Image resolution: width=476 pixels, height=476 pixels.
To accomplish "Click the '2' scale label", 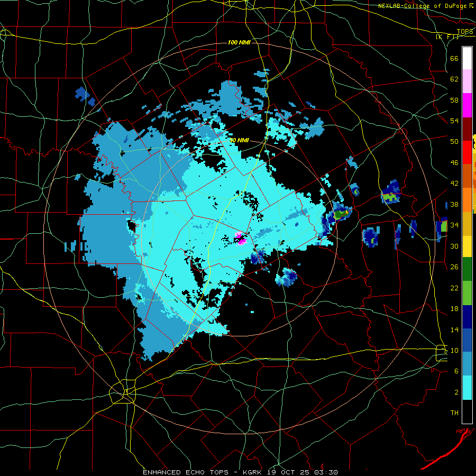I will coord(456,392).
